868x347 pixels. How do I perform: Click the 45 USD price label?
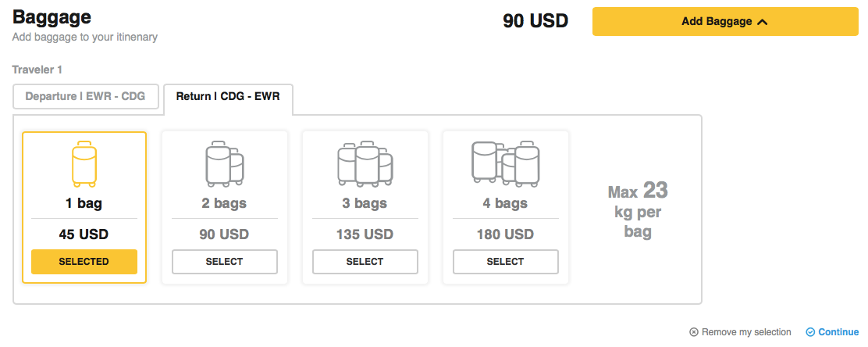pyautogui.click(x=84, y=234)
